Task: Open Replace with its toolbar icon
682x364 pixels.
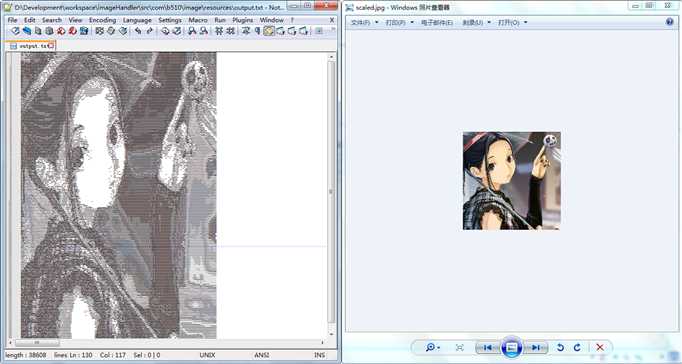Action: click(177, 30)
